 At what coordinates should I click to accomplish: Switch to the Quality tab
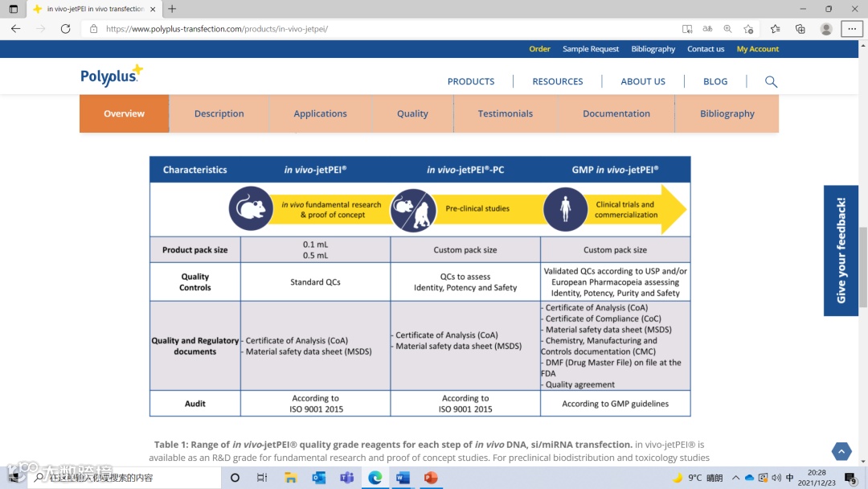click(412, 113)
